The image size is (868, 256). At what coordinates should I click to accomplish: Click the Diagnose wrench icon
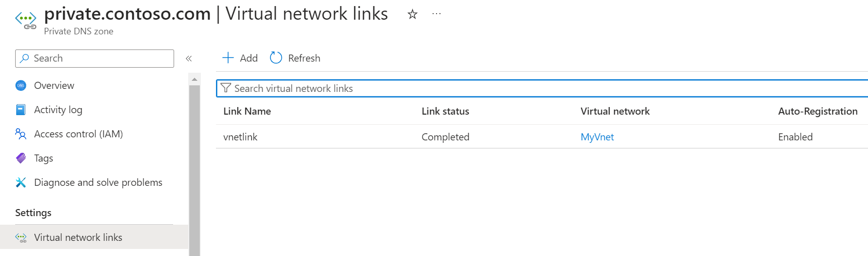pos(21,182)
